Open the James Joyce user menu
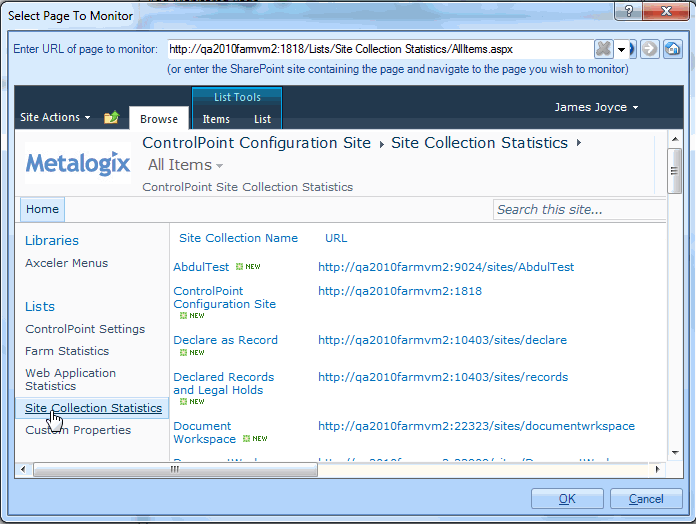The width and height of the screenshot is (696, 524). tap(597, 107)
